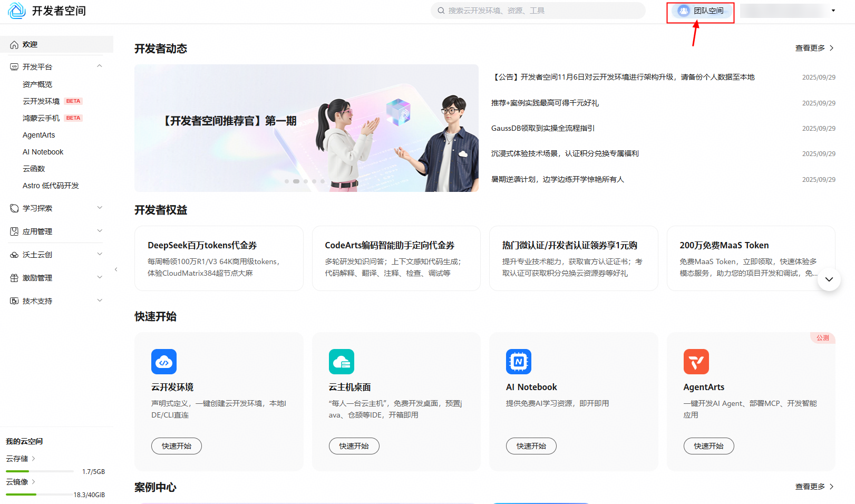The width and height of the screenshot is (855, 504).
Task: Click the 欢迎 home icon
Action: pyautogui.click(x=14, y=45)
